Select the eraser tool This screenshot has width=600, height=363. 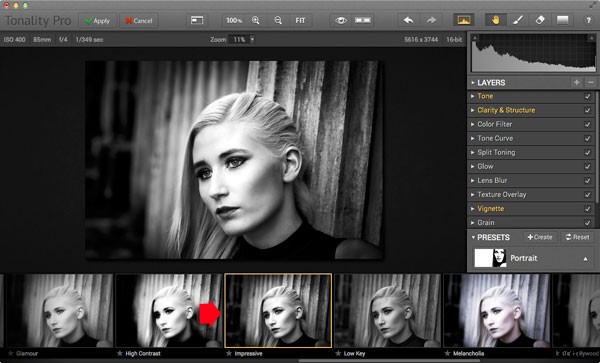[x=540, y=20]
